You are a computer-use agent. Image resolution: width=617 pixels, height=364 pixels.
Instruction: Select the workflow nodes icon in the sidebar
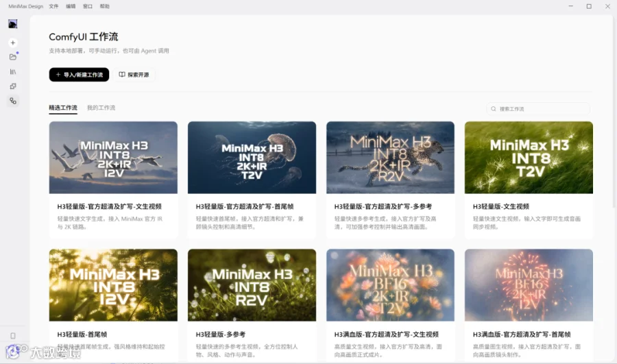13,101
